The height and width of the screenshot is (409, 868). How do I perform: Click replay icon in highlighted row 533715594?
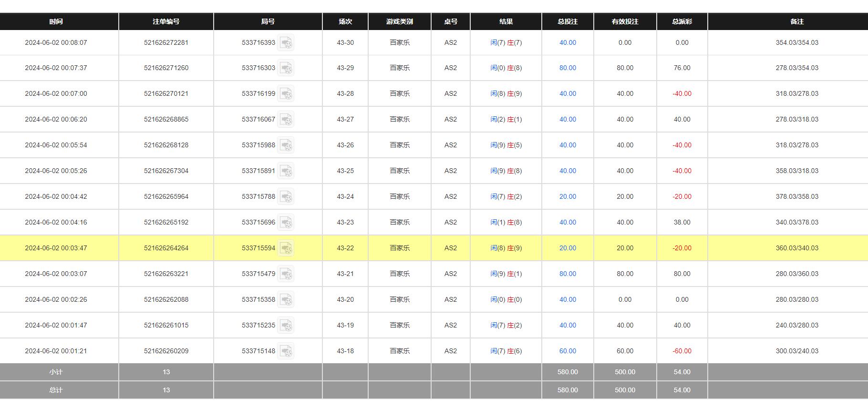point(286,248)
